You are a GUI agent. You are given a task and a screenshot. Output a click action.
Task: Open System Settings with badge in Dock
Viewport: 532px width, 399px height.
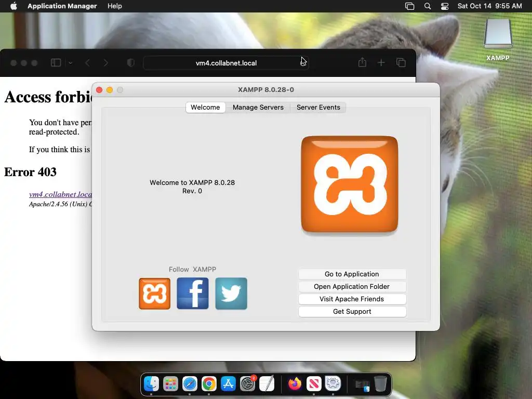pyautogui.click(x=248, y=384)
